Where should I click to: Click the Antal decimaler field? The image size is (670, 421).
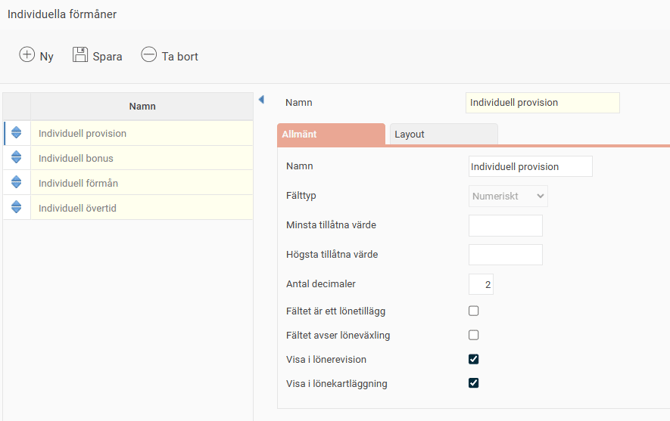pos(481,285)
